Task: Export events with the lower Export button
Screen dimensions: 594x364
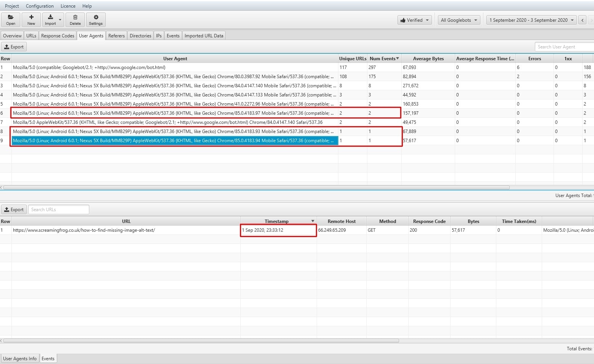Action: (x=14, y=210)
